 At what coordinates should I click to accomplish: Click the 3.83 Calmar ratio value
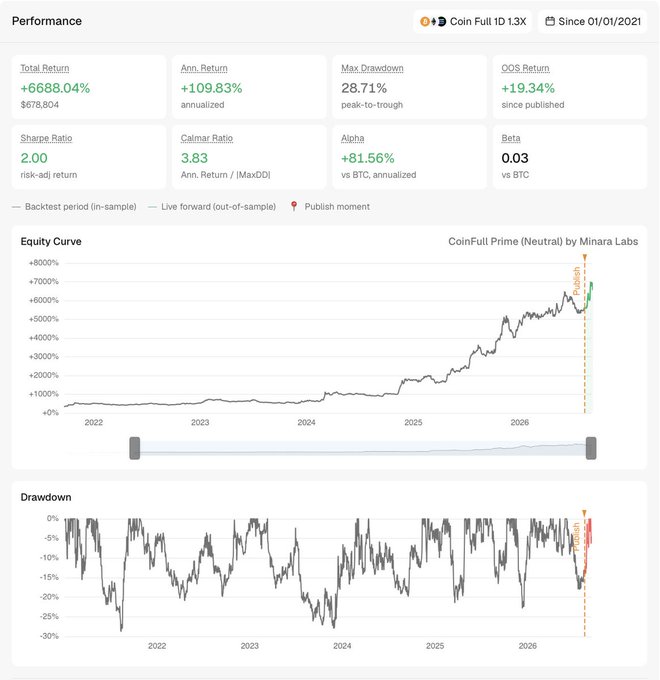(x=194, y=158)
